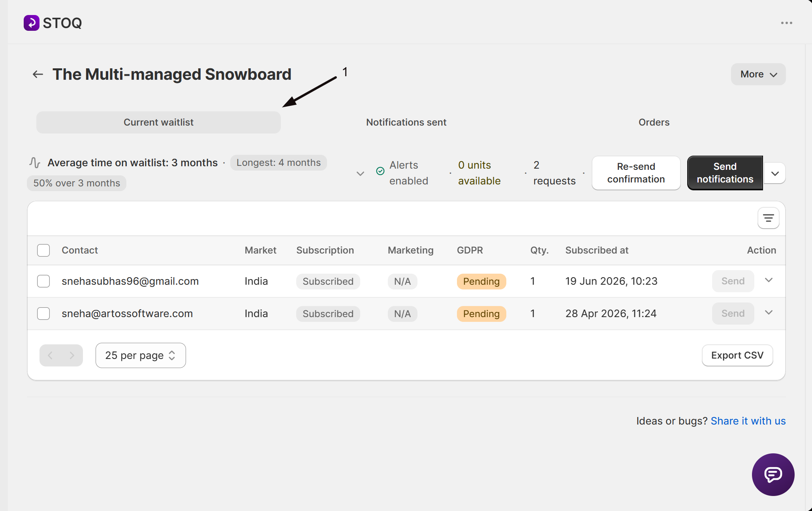Click Pending badge for snehasubhas96@gmail.com
812x511 pixels.
tap(481, 282)
